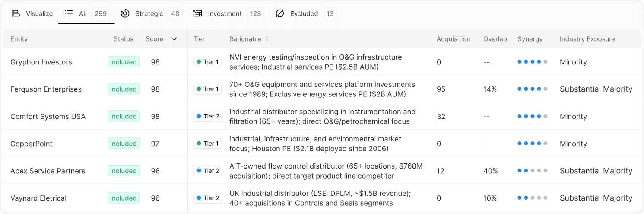The width and height of the screenshot is (644, 214).
Task: Click the Excluded crossed-circle icon
Action: pos(280,13)
